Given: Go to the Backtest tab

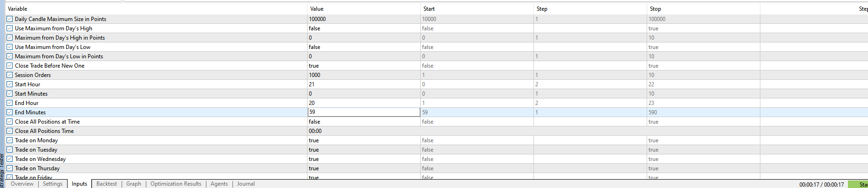Looking at the screenshot, I should [x=107, y=184].
